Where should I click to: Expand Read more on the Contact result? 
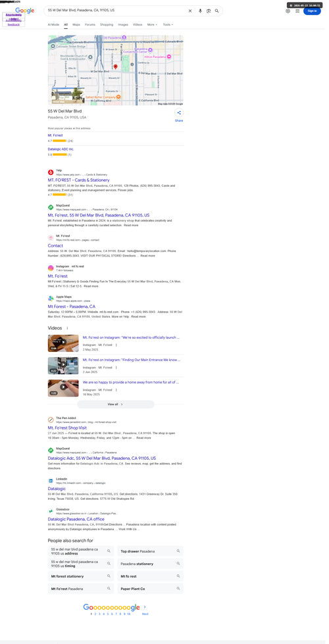coord(148,256)
